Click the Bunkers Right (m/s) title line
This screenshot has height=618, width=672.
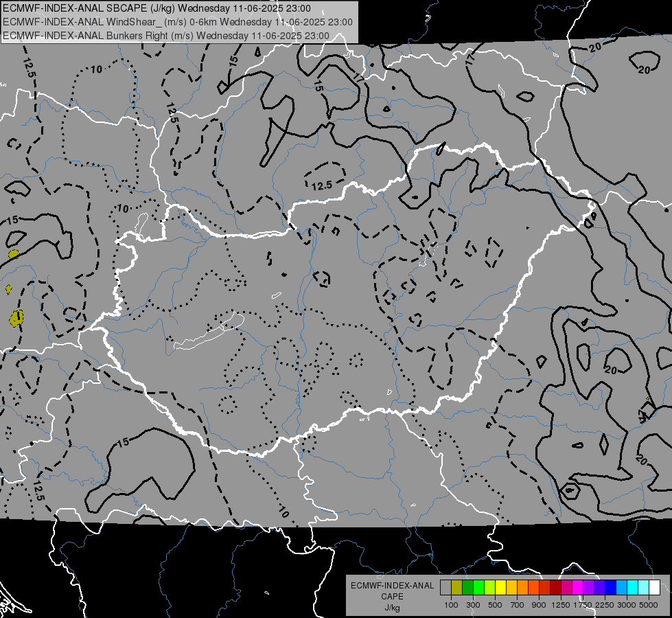(x=166, y=36)
